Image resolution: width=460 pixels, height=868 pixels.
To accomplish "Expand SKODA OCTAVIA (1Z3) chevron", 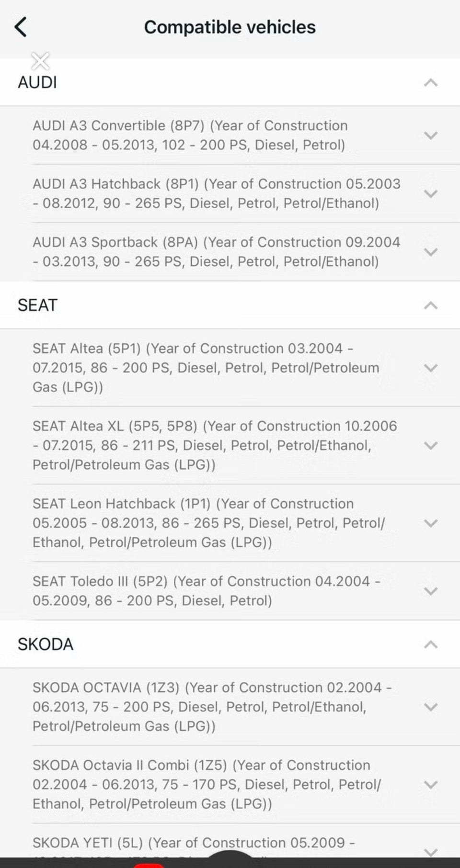I will tap(431, 707).
